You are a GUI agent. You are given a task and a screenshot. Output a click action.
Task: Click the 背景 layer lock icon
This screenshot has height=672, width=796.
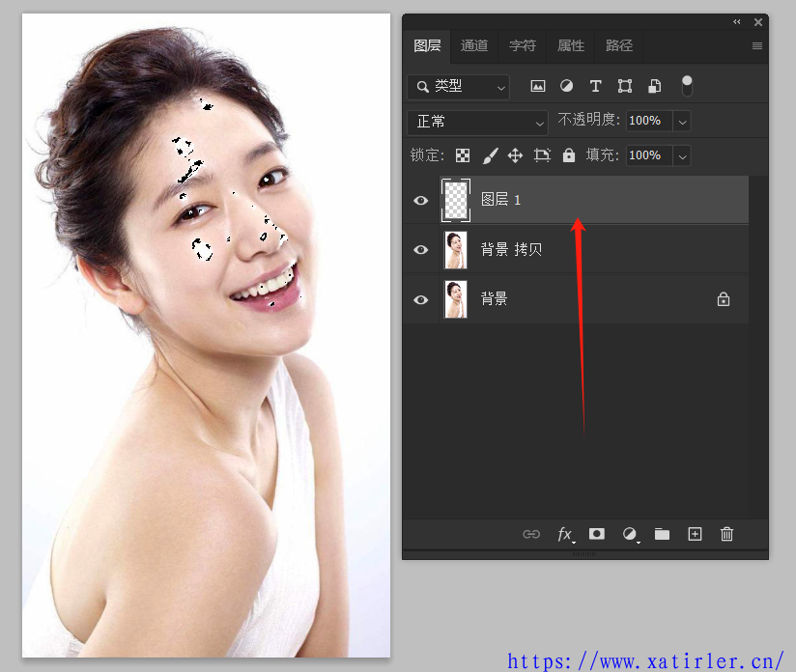pyautogui.click(x=724, y=299)
